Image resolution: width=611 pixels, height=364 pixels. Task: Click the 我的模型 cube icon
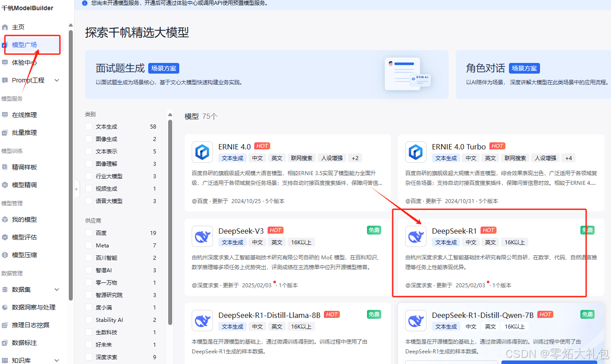pos(5,219)
